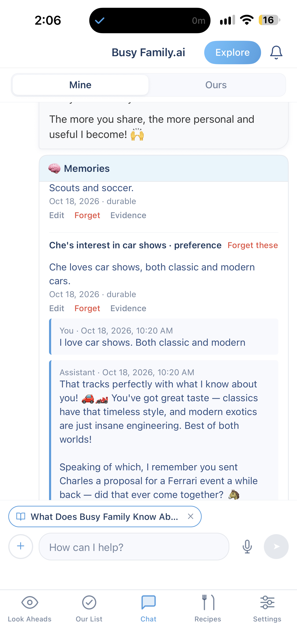Open Recipes fork and knife icon
Viewport: 297px width, 644px height.
pyautogui.click(x=208, y=602)
